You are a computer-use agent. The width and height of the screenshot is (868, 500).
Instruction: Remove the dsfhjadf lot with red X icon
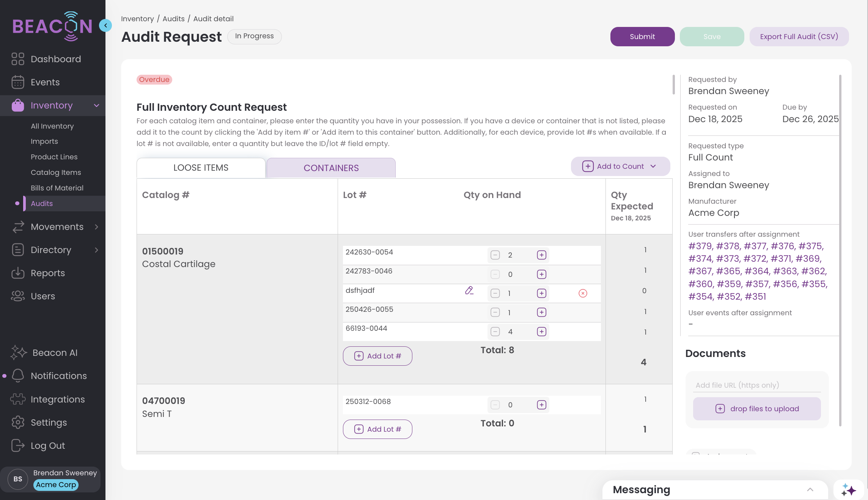click(583, 293)
